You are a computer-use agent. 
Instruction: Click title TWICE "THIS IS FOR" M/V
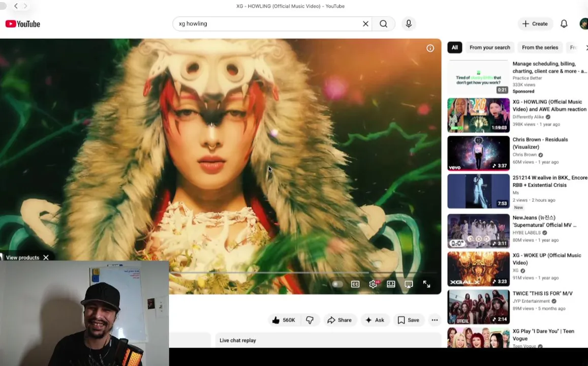click(x=543, y=293)
